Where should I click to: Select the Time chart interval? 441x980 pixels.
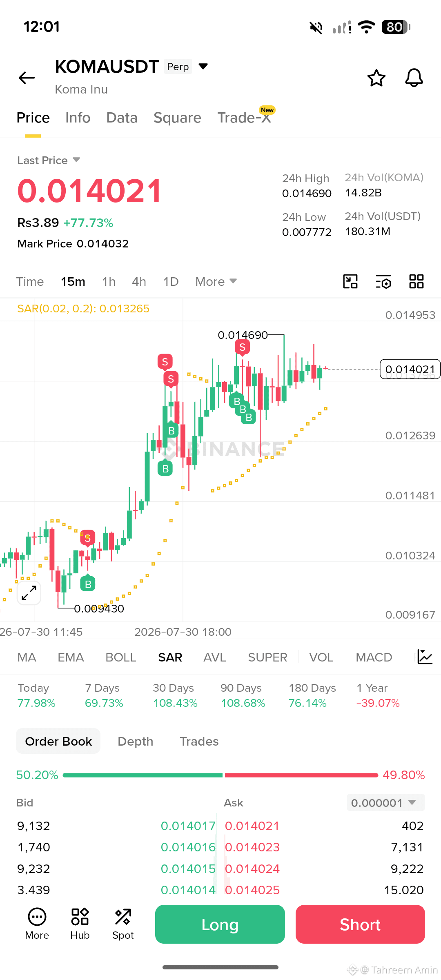point(30,281)
